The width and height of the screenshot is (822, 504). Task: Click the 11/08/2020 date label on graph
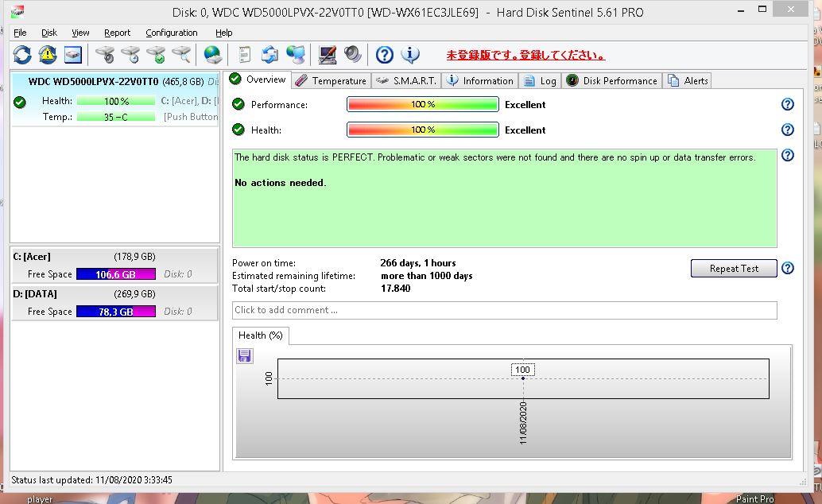click(x=522, y=423)
